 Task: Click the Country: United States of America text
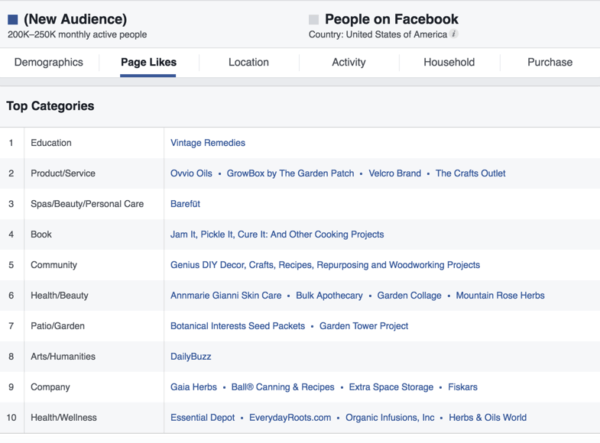(x=378, y=34)
